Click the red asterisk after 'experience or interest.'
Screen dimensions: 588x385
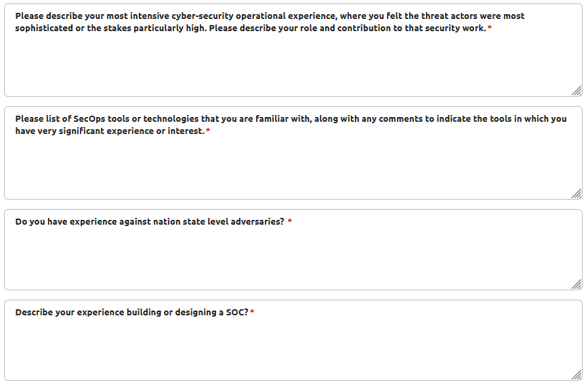click(x=208, y=130)
